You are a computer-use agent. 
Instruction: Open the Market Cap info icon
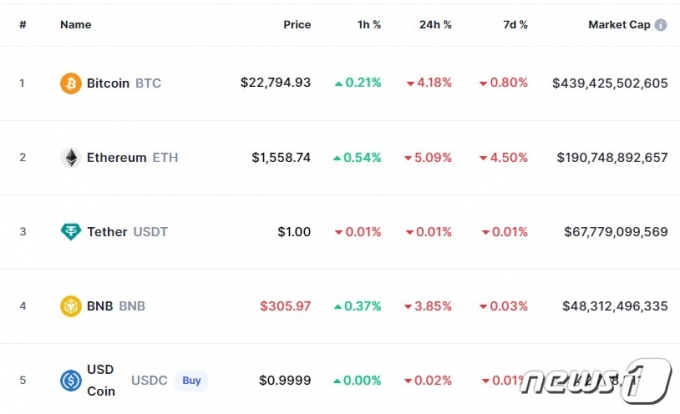click(660, 25)
